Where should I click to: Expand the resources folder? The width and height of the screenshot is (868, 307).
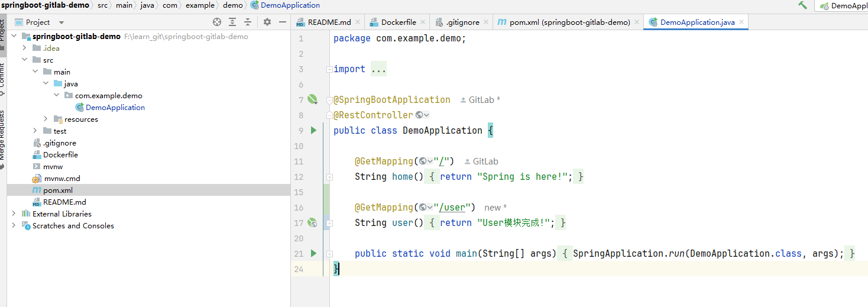pos(46,119)
